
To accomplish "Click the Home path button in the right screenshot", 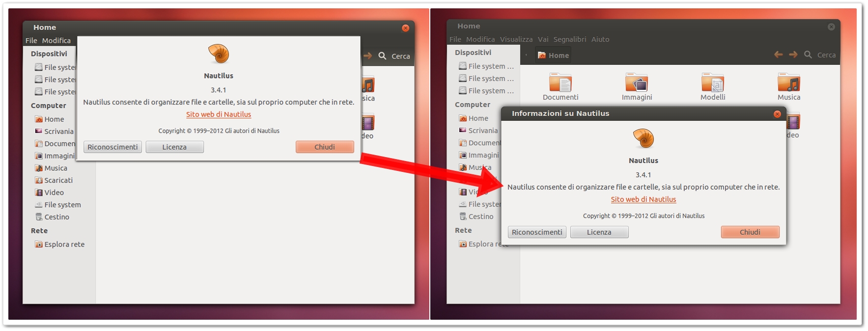I will (x=554, y=55).
